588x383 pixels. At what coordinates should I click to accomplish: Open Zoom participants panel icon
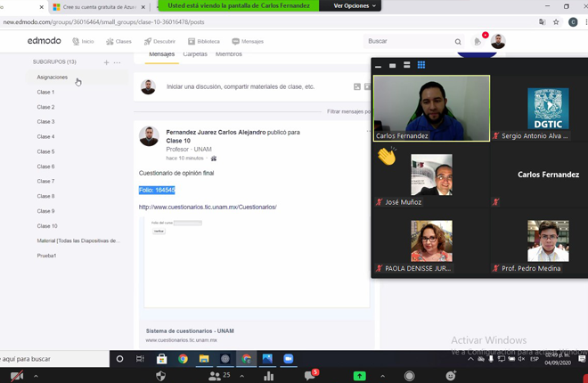coord(215,376)
